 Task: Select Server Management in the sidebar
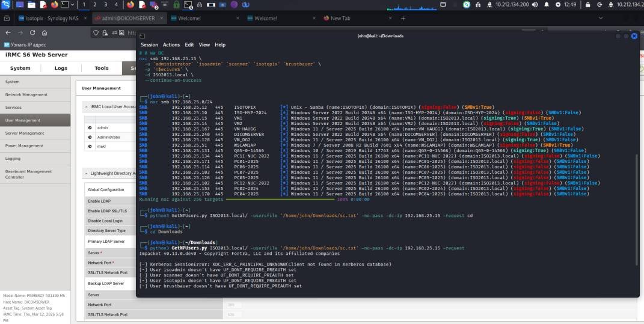click(35, 133)
